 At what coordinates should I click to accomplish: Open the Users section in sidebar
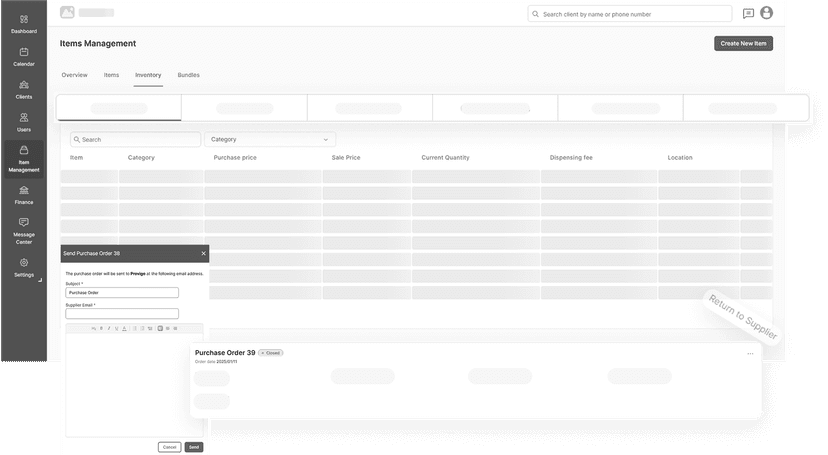click(x=24, y=122)
